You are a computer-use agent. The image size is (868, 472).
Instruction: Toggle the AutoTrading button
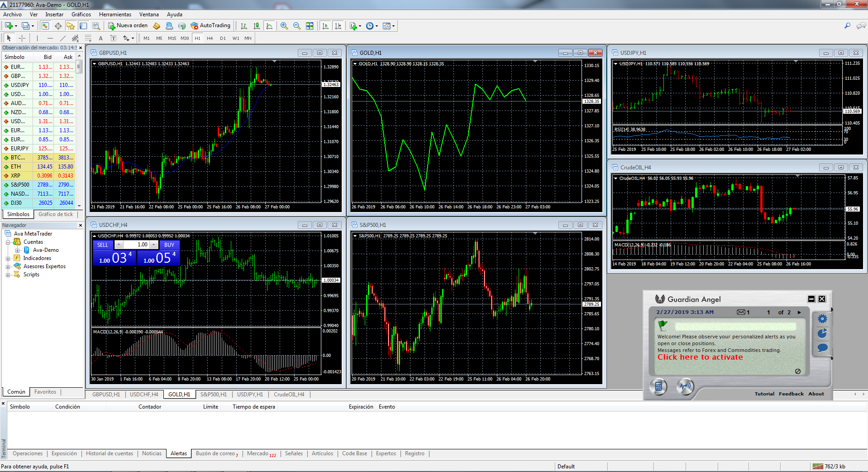click(x=211, y=26)
